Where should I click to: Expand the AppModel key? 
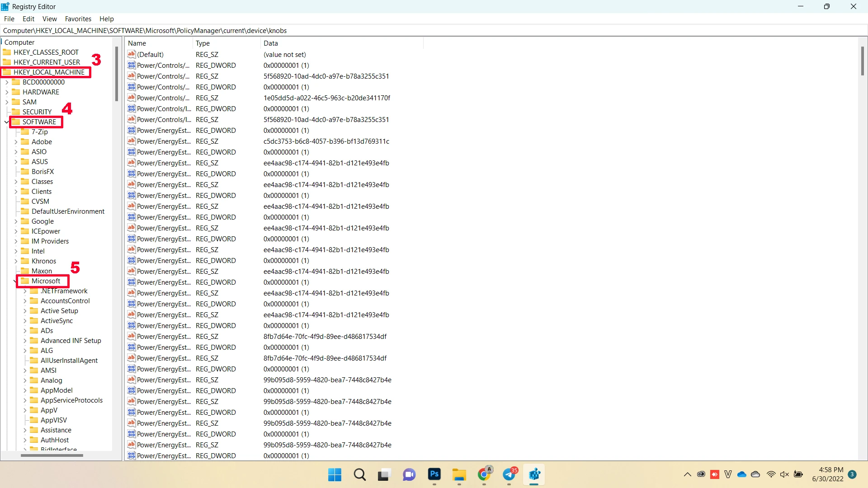point(25,390)
